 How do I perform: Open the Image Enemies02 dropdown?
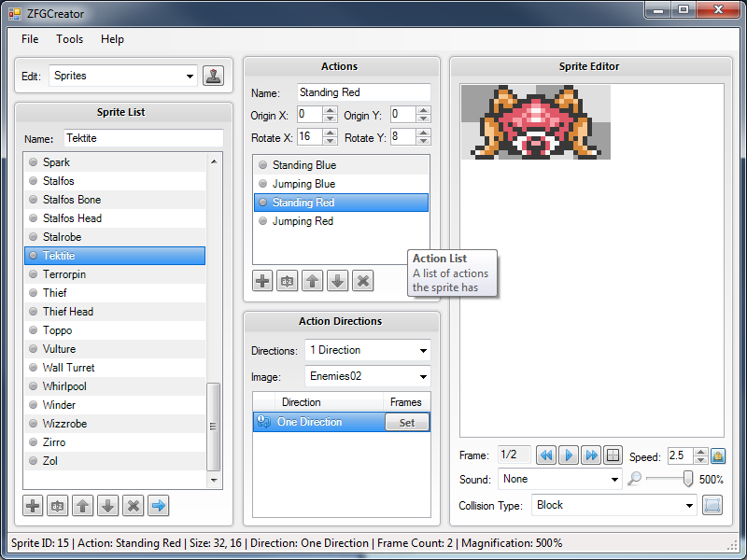423,377
